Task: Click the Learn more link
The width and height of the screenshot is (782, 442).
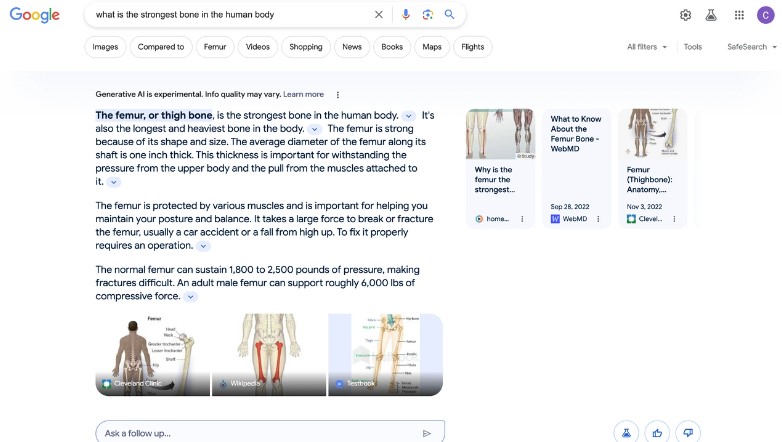Action: pyautogui.click(x=303, y=94)
